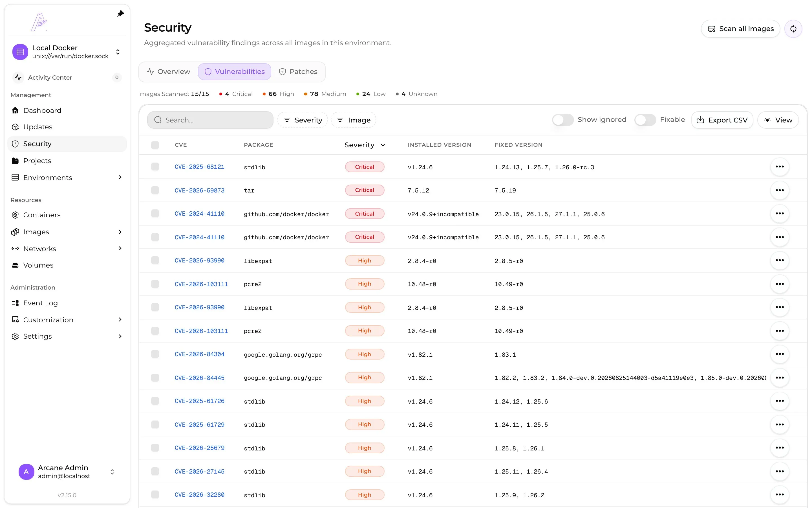Focus the vulnerabilities Search field

pyautogui.click(x=210, y=120)
